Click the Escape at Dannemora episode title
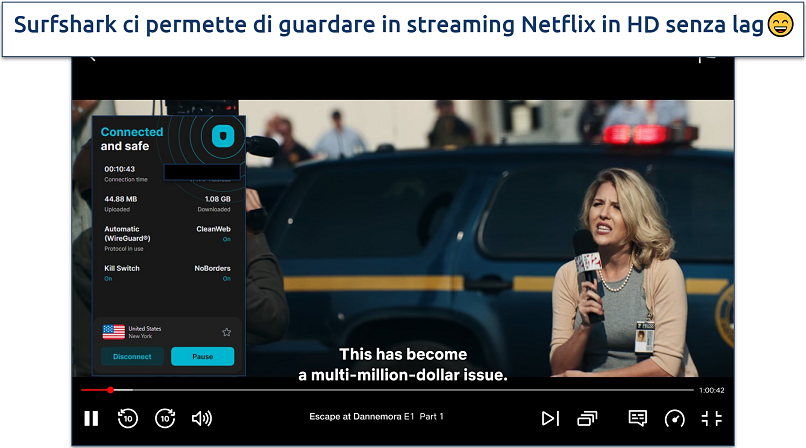 coord(377,417)
